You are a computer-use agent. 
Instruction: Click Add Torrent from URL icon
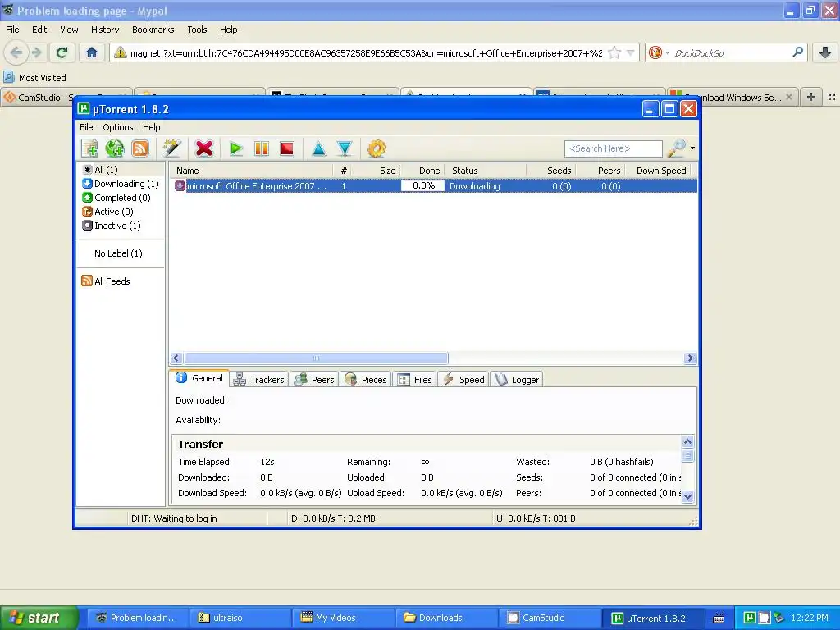115,148
